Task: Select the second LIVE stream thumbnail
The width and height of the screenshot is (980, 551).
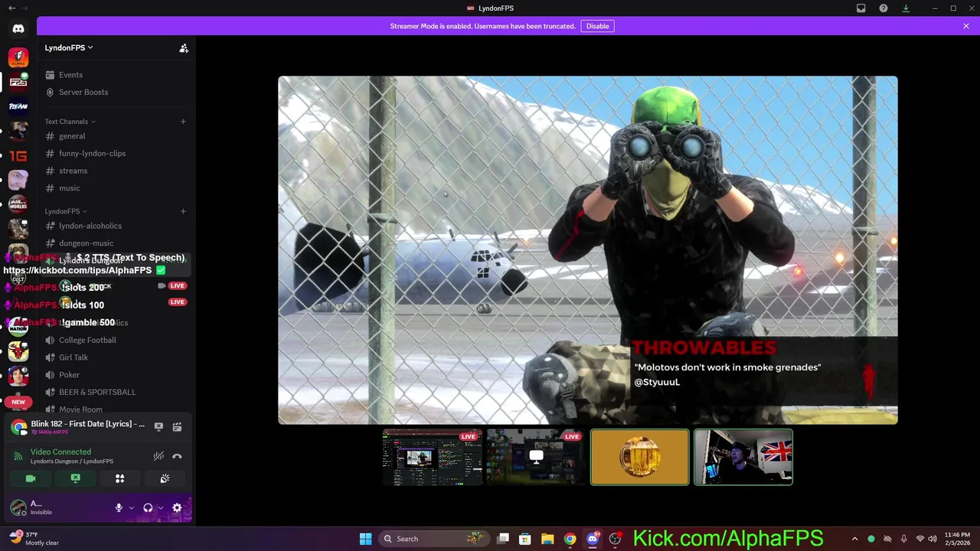Action: [x=536, y=458]
